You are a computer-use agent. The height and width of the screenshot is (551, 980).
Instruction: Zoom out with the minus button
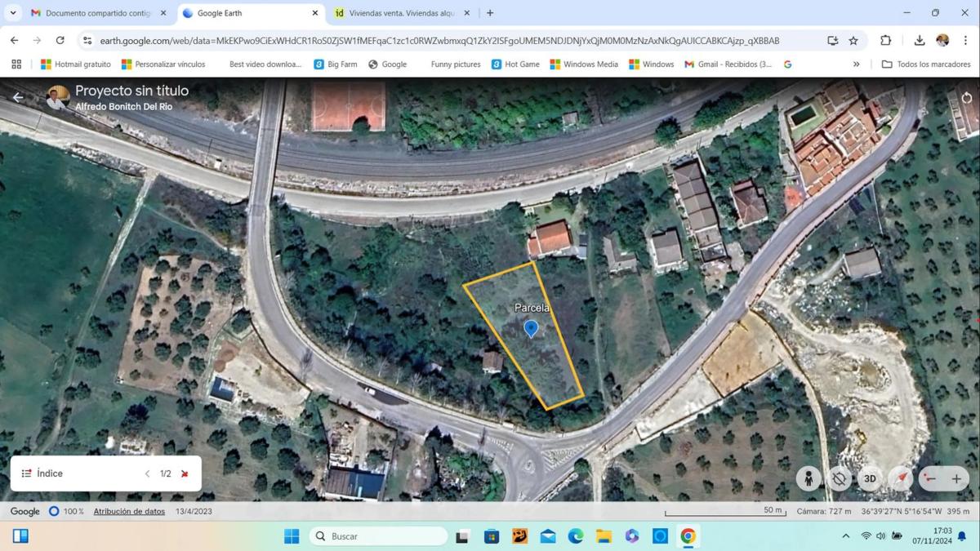point(929,478)
